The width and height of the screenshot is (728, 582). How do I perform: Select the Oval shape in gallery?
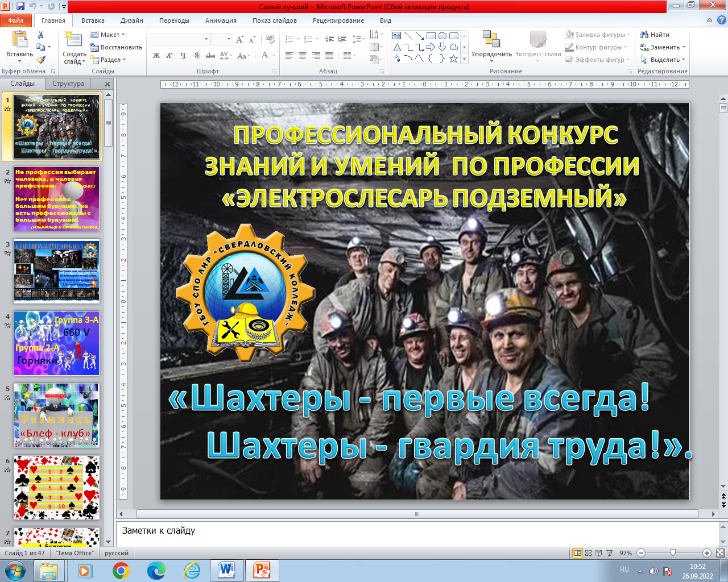coord(442,36)
